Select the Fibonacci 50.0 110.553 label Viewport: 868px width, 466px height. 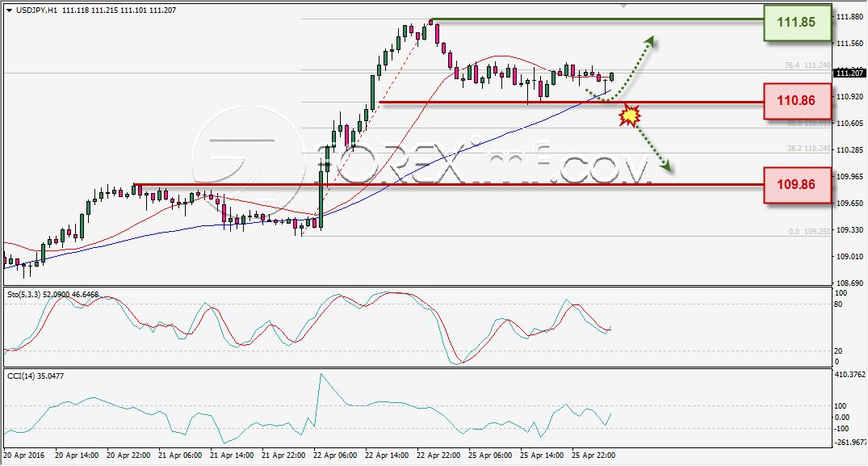pos(809,124)
